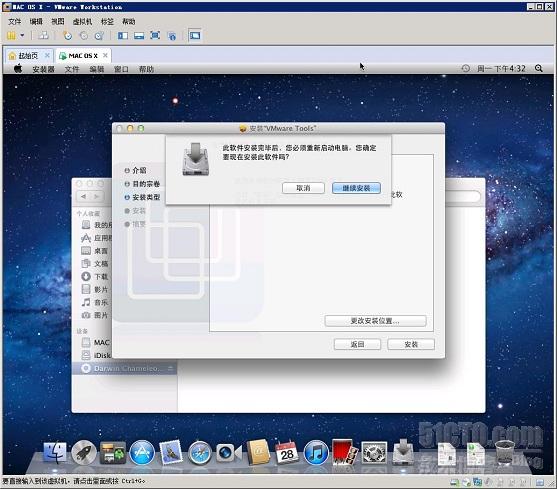The height and width of the screenshot is (489, 557).
Task: Open iTunes from the Dock
Action: [x=316, y=452]
